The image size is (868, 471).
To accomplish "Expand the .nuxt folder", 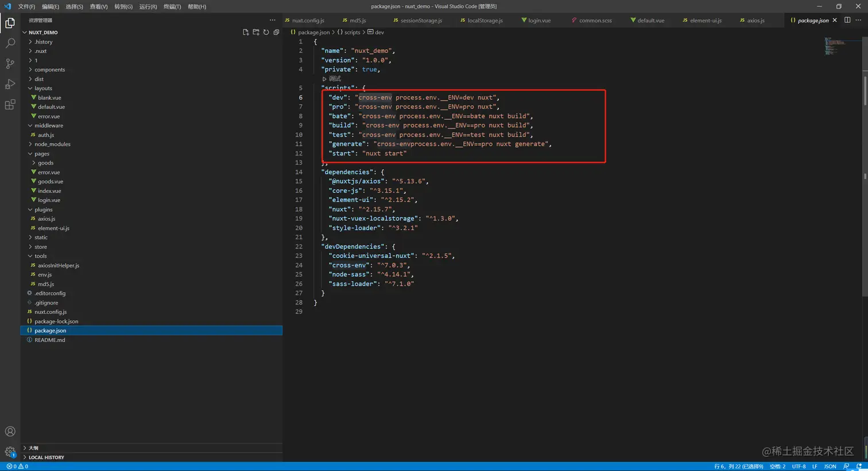I will pyautogui.click(x=152, y=51).
